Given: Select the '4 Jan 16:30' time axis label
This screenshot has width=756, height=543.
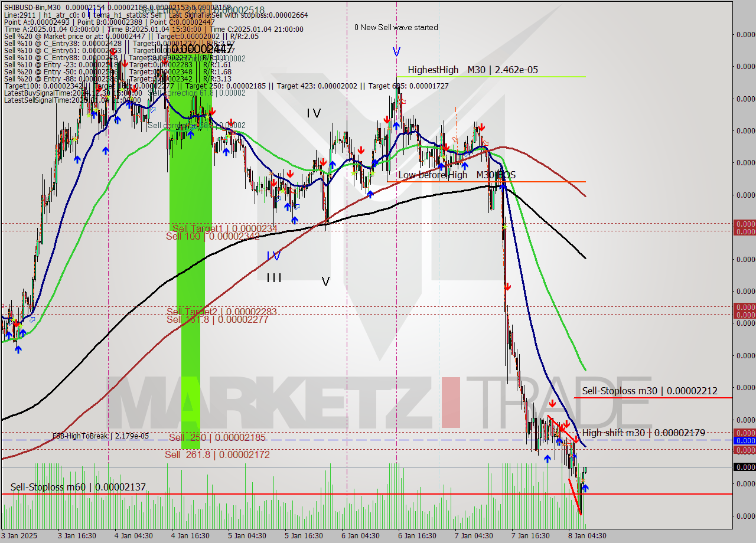Looking at the screenshot, I should tap(190, 536).
